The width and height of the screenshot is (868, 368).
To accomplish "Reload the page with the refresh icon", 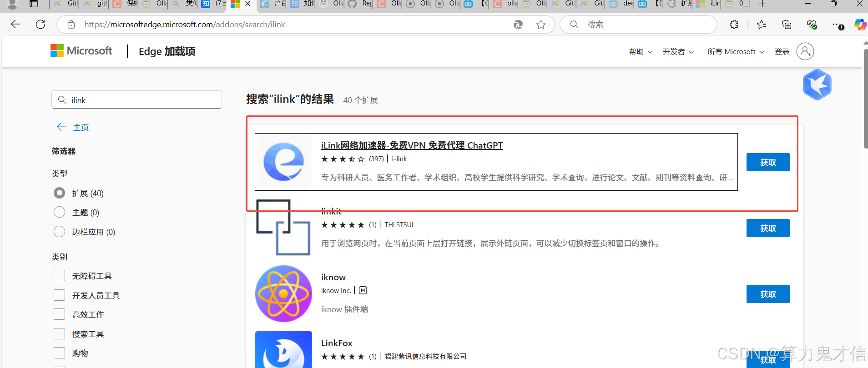I will [40, 25].
